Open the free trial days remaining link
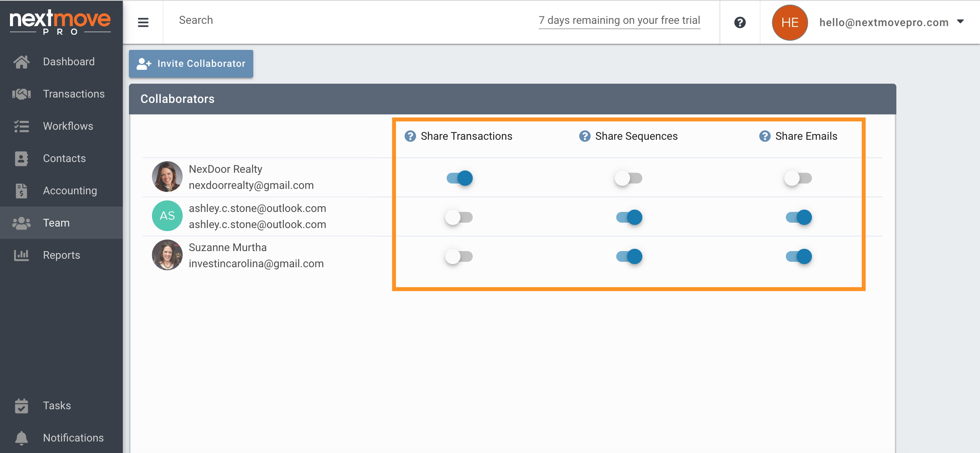The width and height of the screenshot is (980, 453). click(x=619, y=20)
